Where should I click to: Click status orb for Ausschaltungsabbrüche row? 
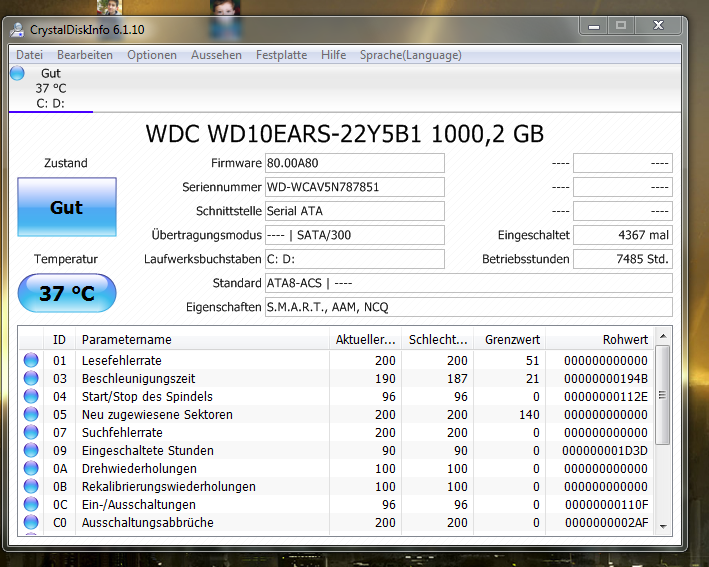tap(31, 522)
